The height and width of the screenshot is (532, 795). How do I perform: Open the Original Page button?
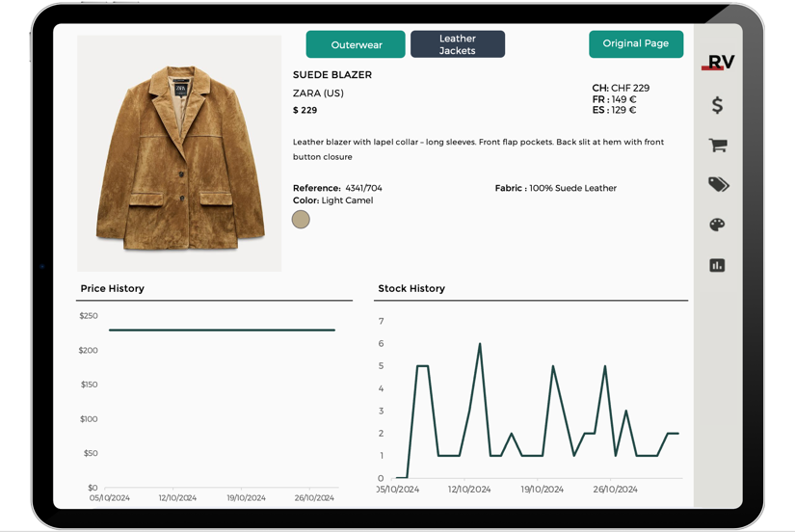636,44
